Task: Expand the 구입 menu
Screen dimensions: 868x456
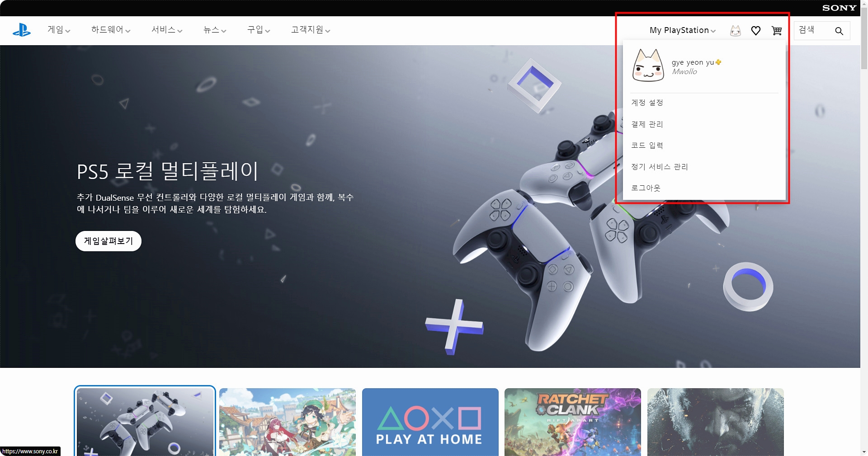Action: [259, 30]
